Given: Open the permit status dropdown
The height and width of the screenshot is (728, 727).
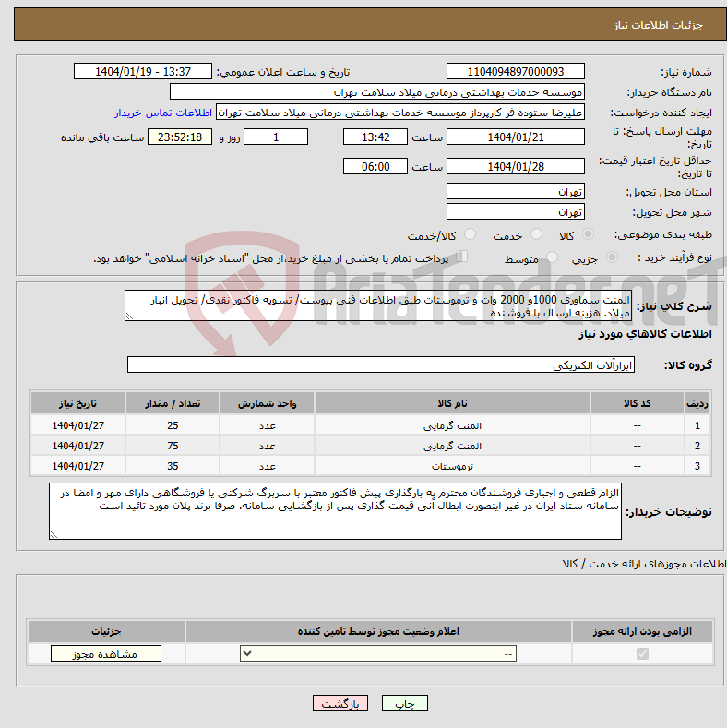Looking at the screenshot, I should coord(378,653).
